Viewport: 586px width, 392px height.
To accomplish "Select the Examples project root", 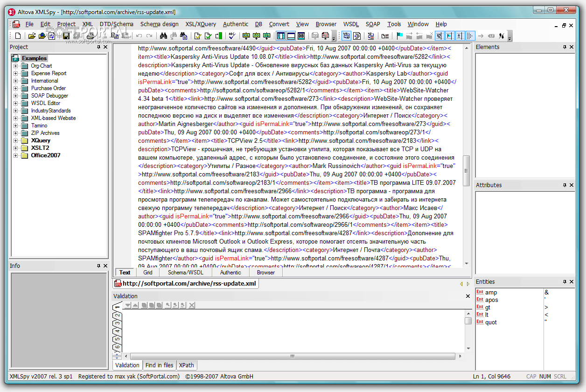I will 35,58.
